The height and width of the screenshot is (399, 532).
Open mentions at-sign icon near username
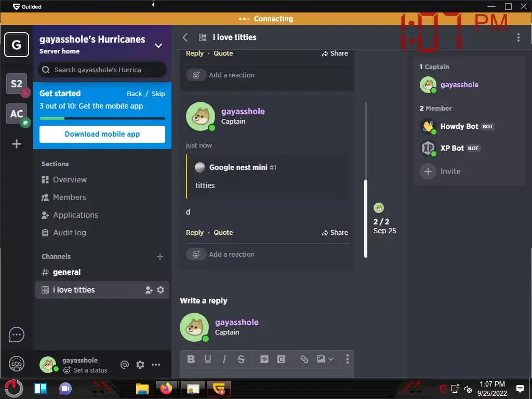(125, 365)
